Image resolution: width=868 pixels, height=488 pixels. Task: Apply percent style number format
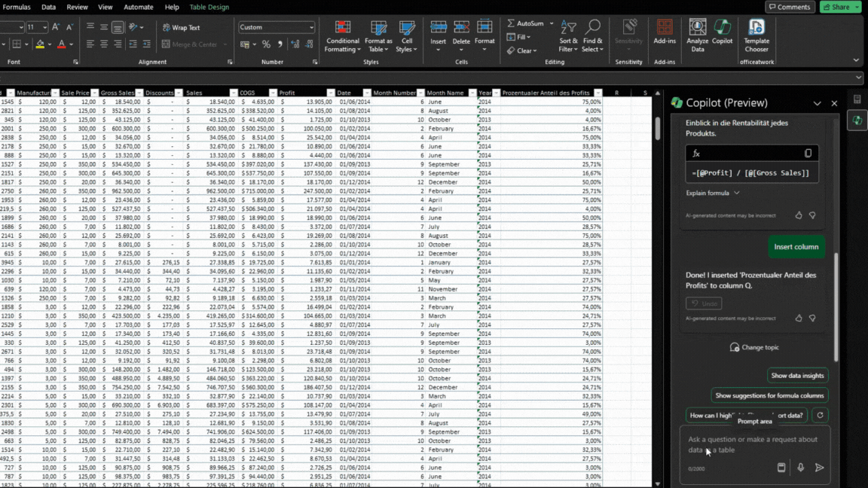coord(266,44)
